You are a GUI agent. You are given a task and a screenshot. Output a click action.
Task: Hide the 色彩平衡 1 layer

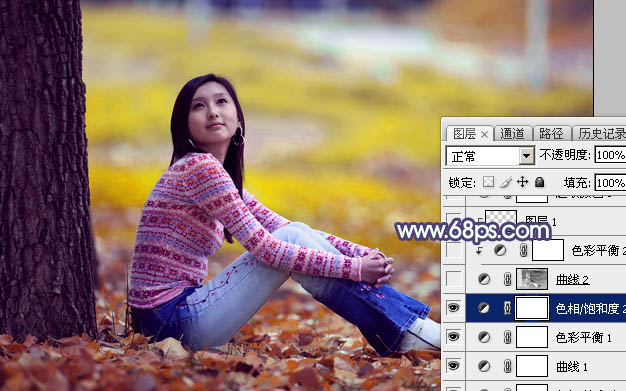[x=454, y=337]
